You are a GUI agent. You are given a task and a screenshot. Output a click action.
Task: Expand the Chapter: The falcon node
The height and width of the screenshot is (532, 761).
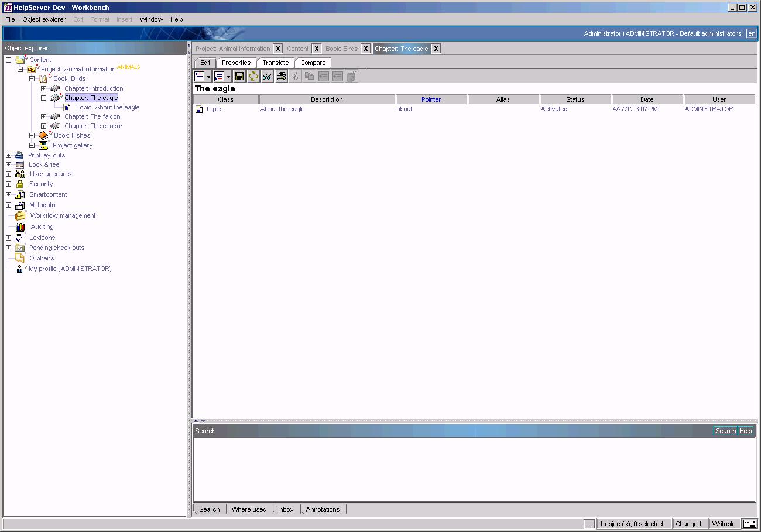click(44, 116)
